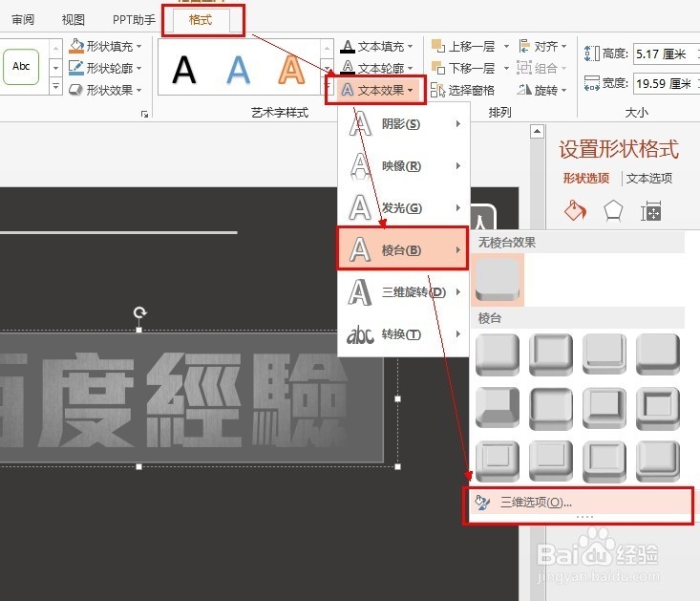Open 文本效果 dropdown
The image size is (700, 601).
(376, 90)
